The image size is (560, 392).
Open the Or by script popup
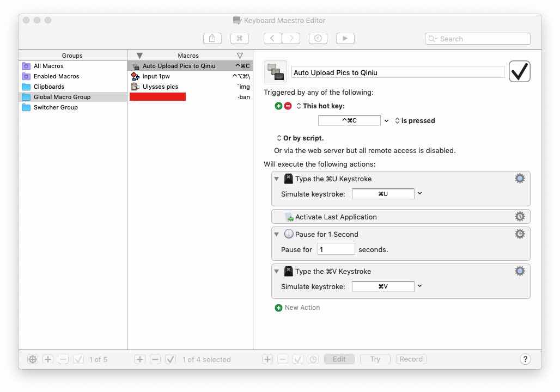tap(300, 138)
